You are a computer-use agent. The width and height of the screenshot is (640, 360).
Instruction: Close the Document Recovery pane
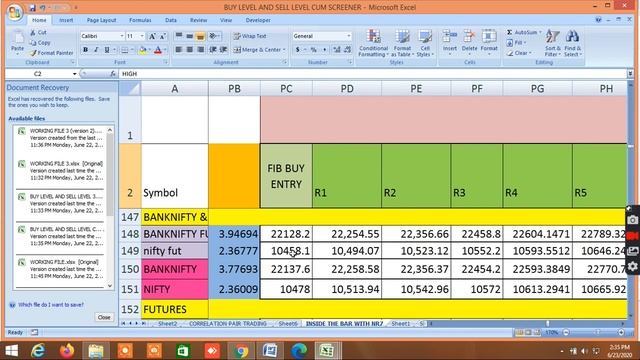[104, 317]
